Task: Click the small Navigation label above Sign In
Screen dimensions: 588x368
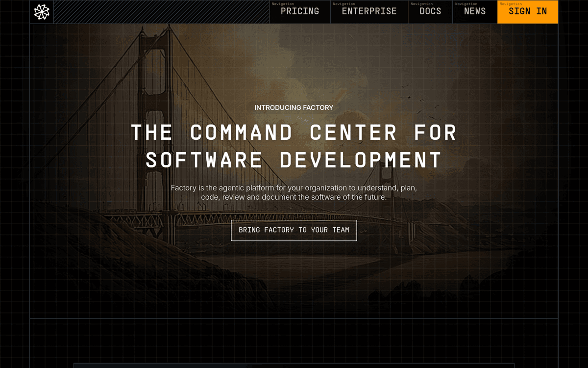Action: [511, 4]
